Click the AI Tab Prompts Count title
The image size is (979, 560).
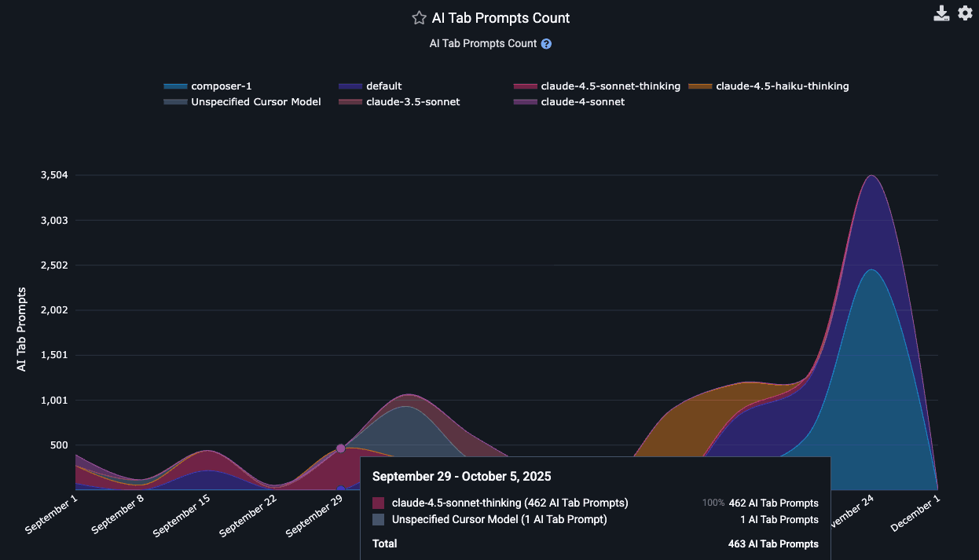pyautogui.click(x=500, y=18)
